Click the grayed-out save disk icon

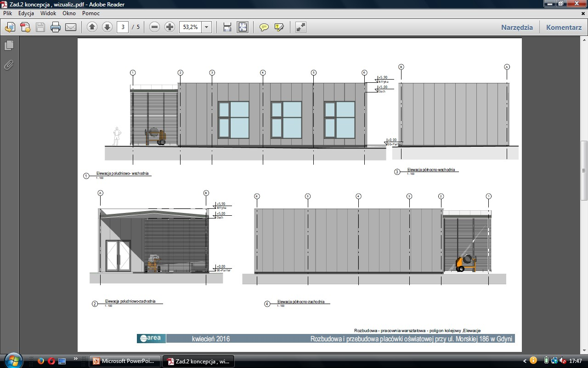pyautogui.click(x=40, y=27)
